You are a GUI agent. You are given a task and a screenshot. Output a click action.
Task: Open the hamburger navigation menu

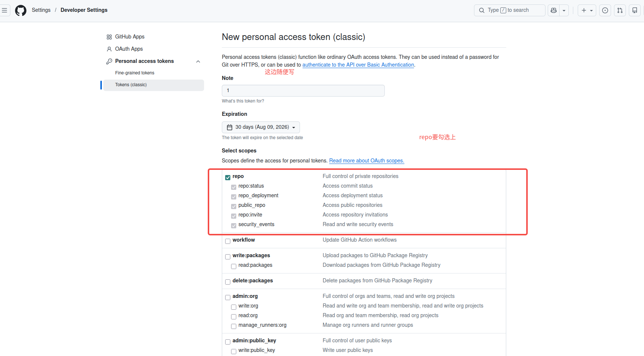pos(4,10)
